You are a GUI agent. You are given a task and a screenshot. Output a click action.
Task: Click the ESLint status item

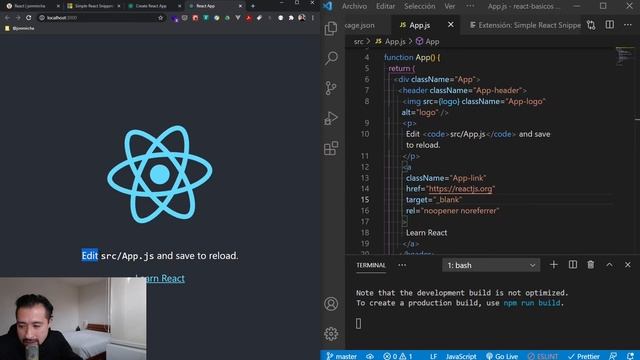pyautogui.click(x=543, y=356)
